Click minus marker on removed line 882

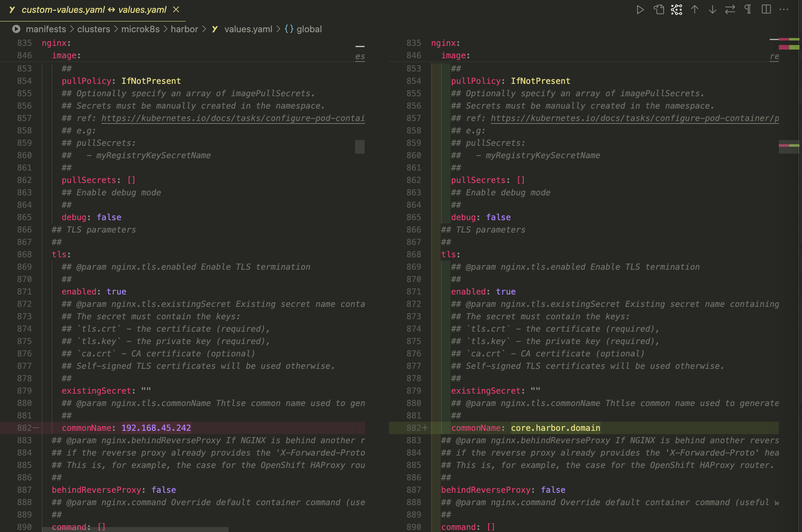(x=36, y=428)
